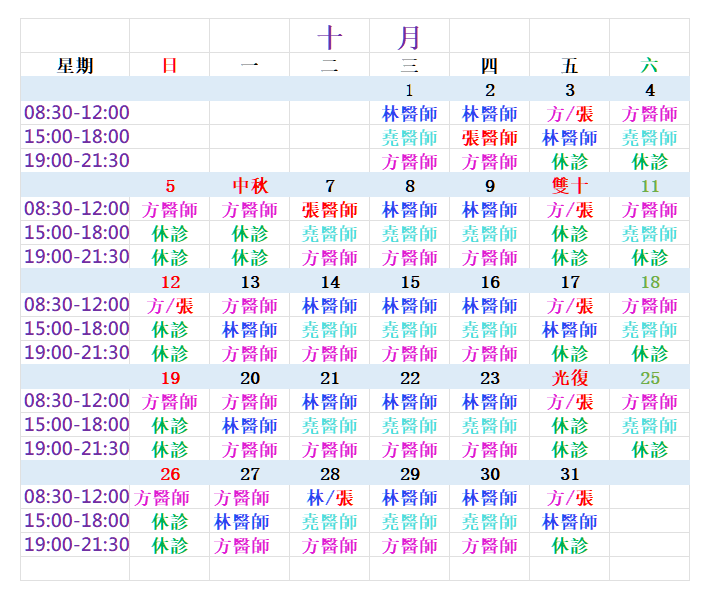This screenshot has height=599, width=710.
Task: Click the 光復 holiday date cell
Action: coord(570,378)
